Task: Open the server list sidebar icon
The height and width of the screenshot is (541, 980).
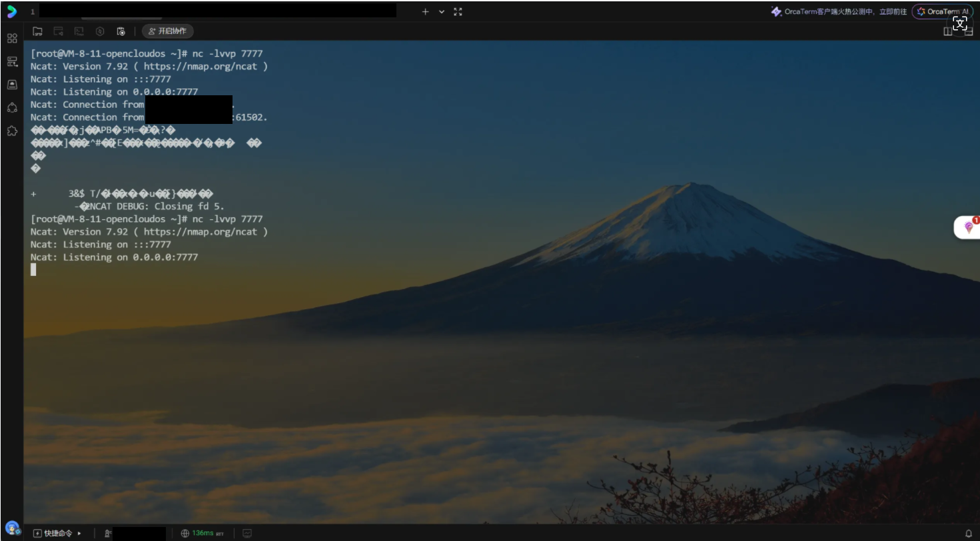Action: pos(12,62)
